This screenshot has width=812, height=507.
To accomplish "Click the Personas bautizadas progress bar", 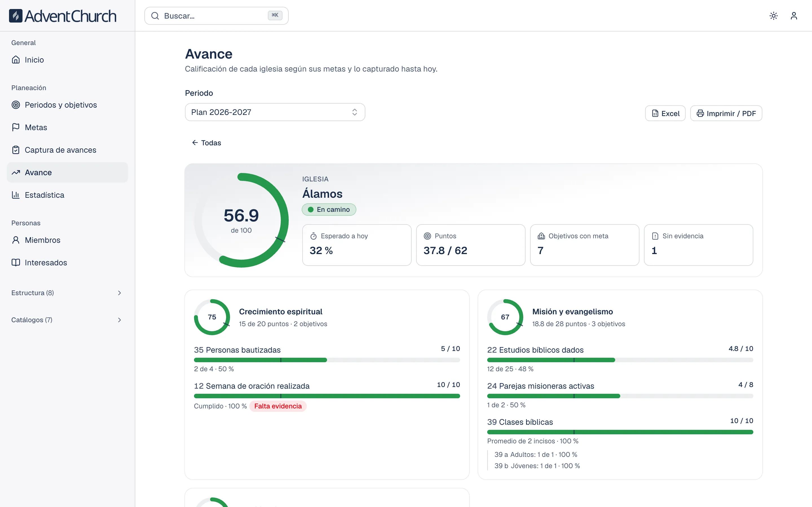I will [327, 360].
